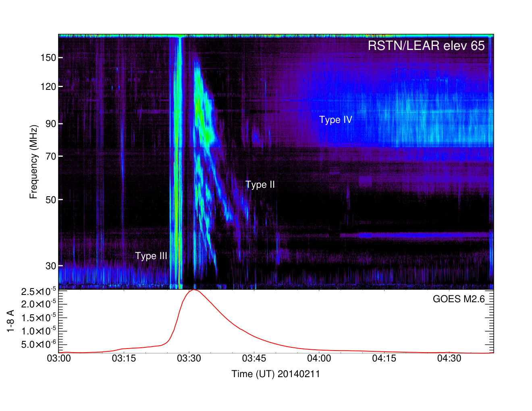
Task: Click the 04:15 time tick label
Action: pyautogui.click(x=384, y=358)
